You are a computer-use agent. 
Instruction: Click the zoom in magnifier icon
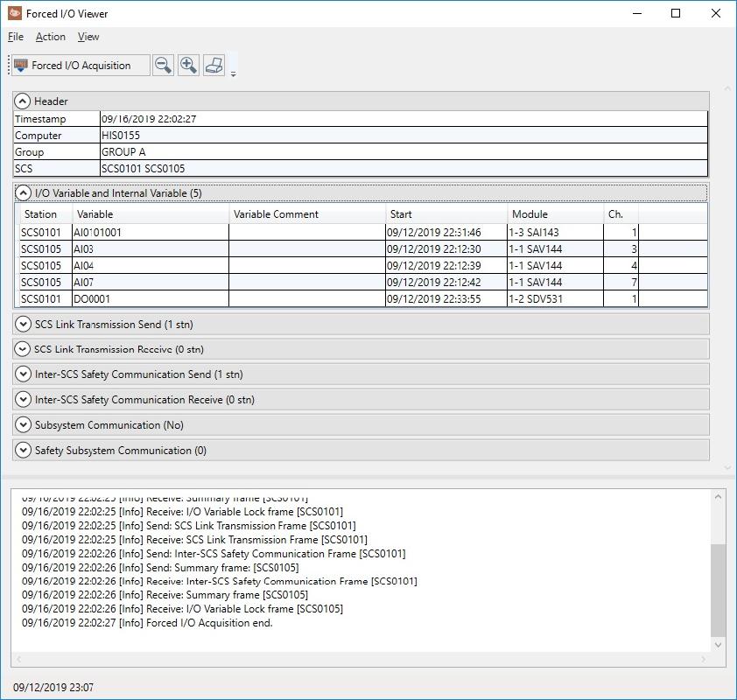188,65
